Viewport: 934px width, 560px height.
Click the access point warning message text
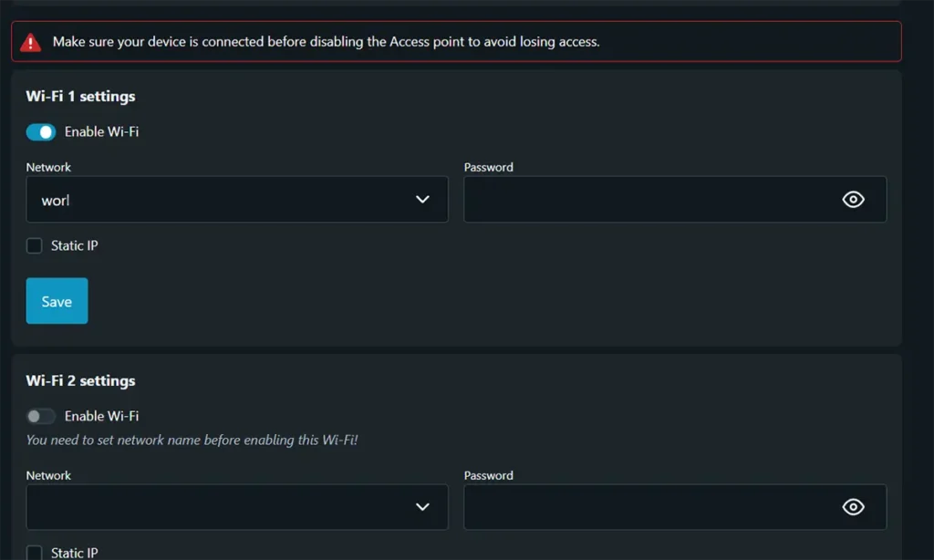click(x=326, y=42)
